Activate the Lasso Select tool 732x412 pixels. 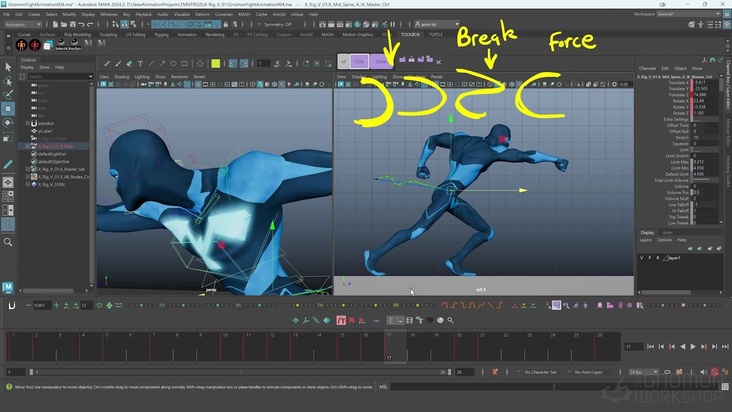click(8, 81)
